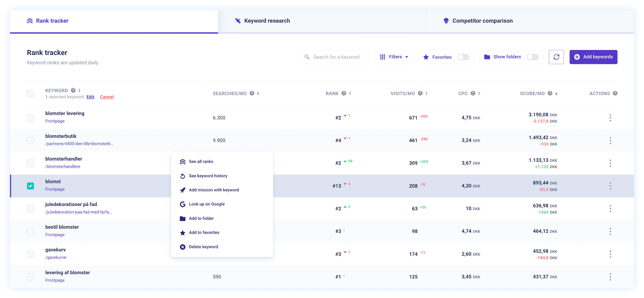This screenshot has width=644, height=298.
Task: Sort by SEARCHES/MO using its sort arrows
Action: [x=258, y=93]
